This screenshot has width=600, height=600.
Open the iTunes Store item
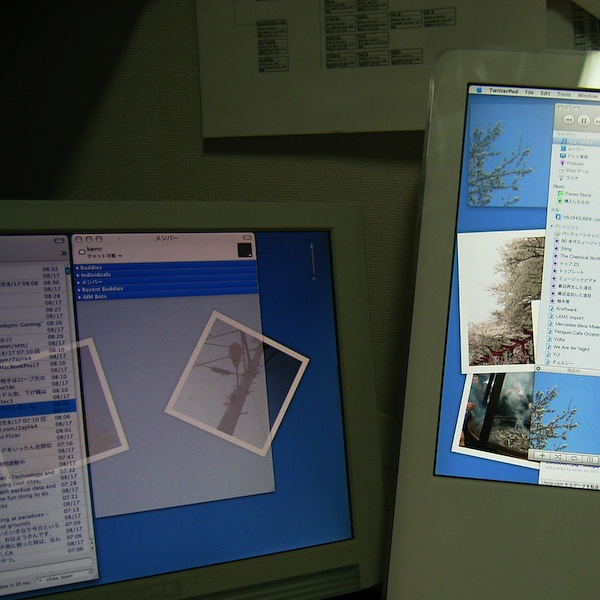tap(574, 194)
